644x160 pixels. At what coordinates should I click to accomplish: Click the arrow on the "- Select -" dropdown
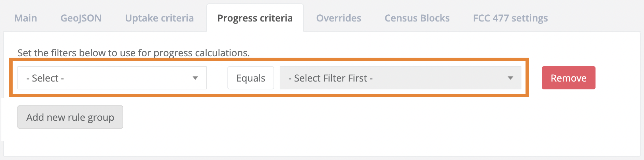(195, 78)
